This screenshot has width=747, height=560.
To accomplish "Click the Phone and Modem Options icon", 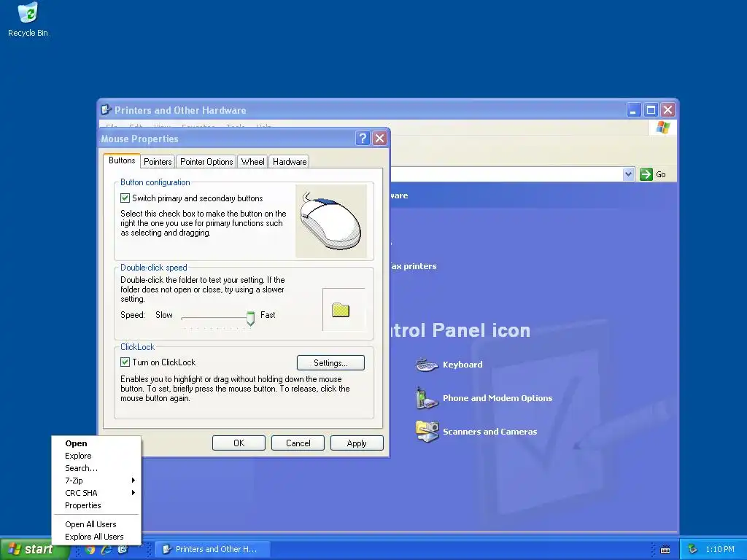I will 426,399.
